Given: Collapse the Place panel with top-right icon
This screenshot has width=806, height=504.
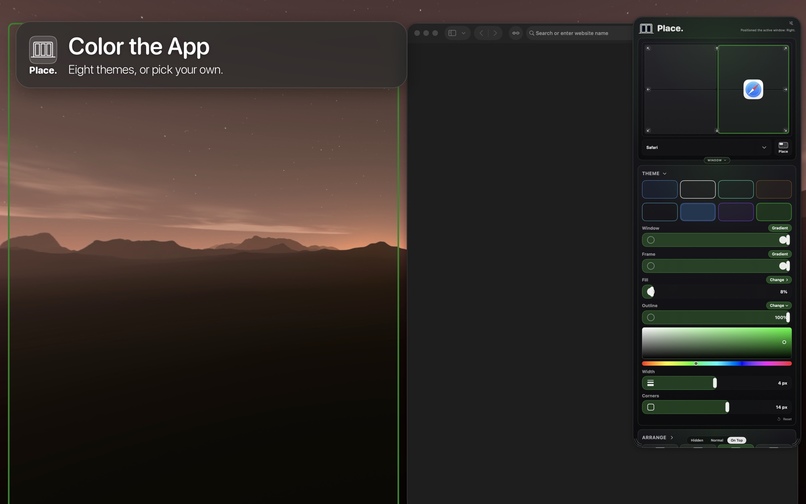Looking at the screenshot, I should (x=791, y=23).
